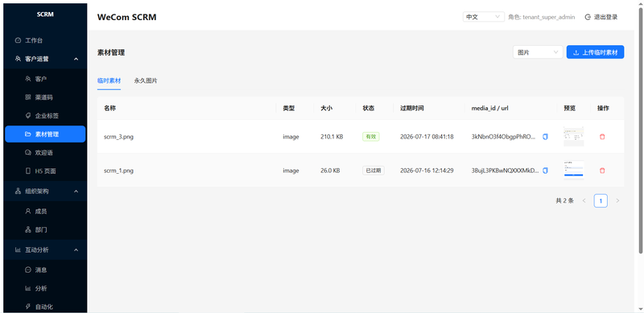Click the 客户 icon in the sidebar
This screenshot has width=644, height=313.
point(28,79)
